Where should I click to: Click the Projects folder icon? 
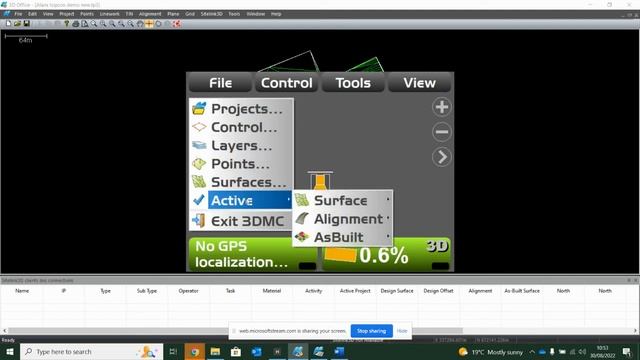pyautogui.click(x=199, y=109)
